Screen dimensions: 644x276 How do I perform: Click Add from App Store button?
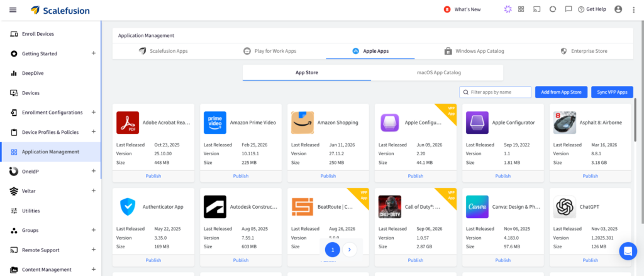pyautogui.click(x=561, y=92)
